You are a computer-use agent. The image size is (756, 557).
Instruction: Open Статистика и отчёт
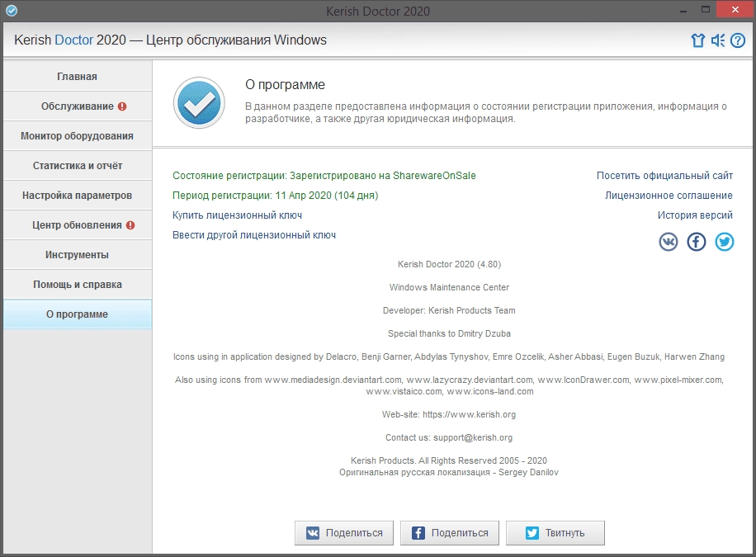tap(78, 165)
